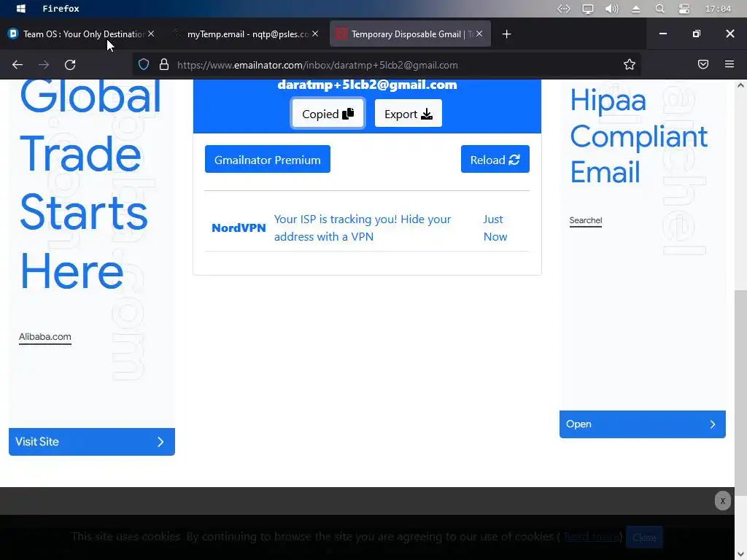This screenshot has width=747, height=560.
Task: Click the Visit Site ad button
Action: click(x=91, y=442)
